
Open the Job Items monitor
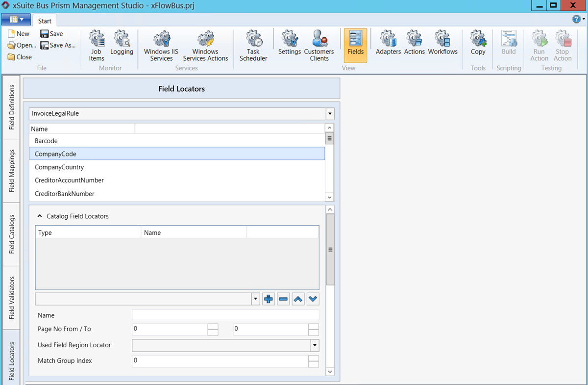tap(97, 45)
